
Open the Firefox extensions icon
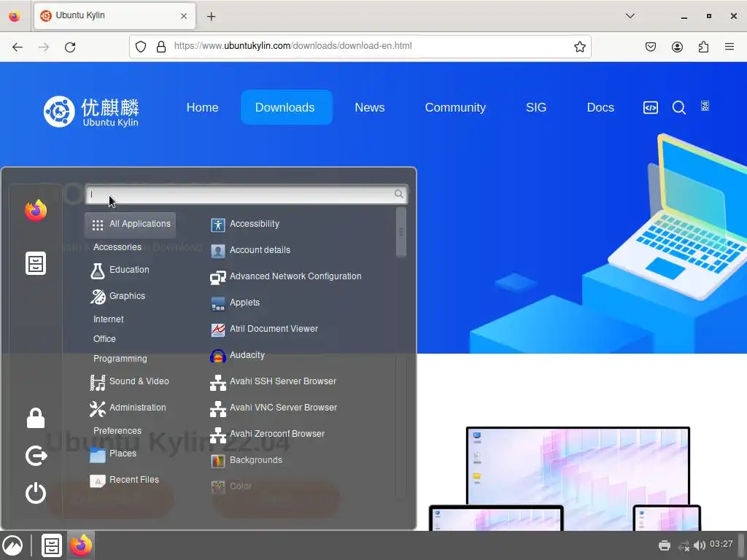pos(703,47)
